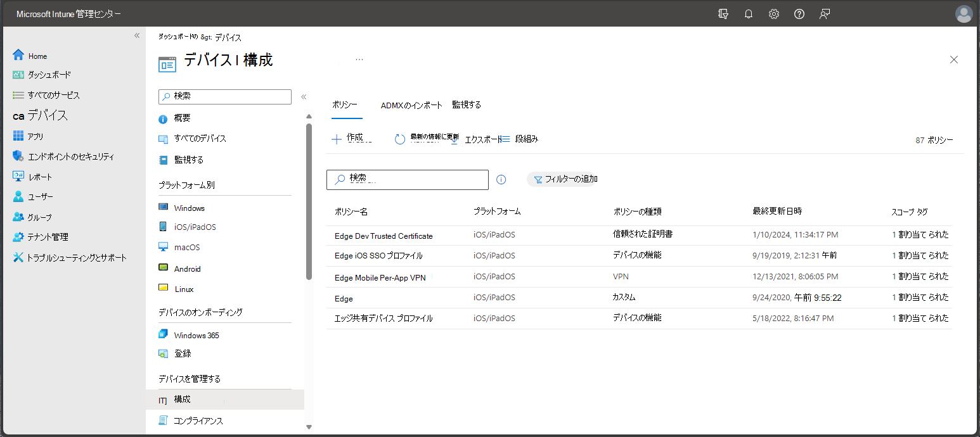Click the 87 ポリシー count
The width and height of the screenshot is (980, 437).
coord(934,140)
